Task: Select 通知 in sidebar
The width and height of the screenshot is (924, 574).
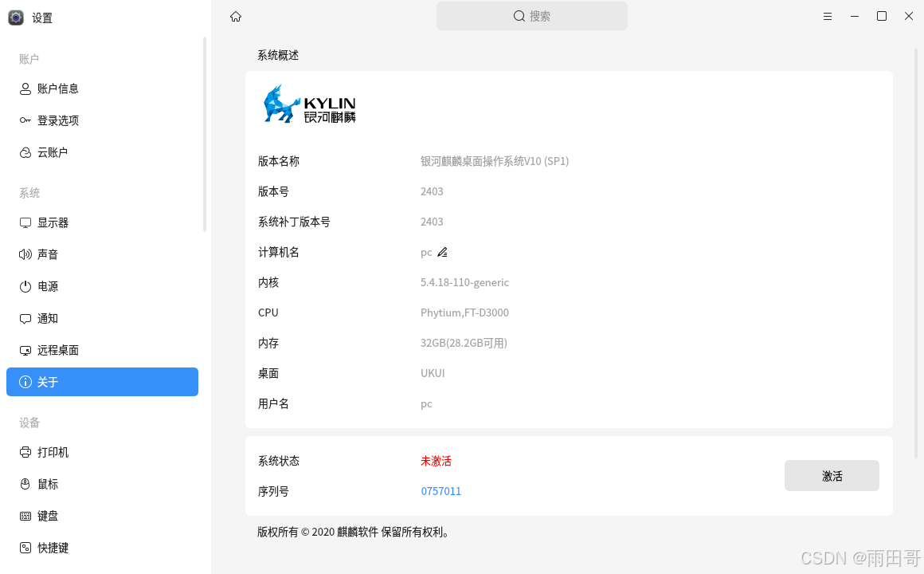Action: [x=102, y=319]
